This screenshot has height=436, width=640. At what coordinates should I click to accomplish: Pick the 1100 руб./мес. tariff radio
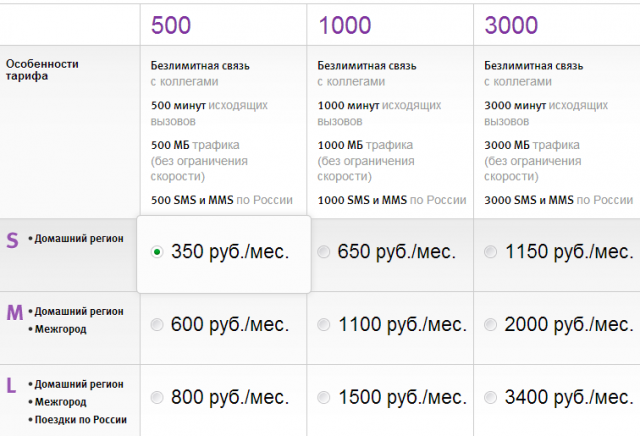[323, 325]
